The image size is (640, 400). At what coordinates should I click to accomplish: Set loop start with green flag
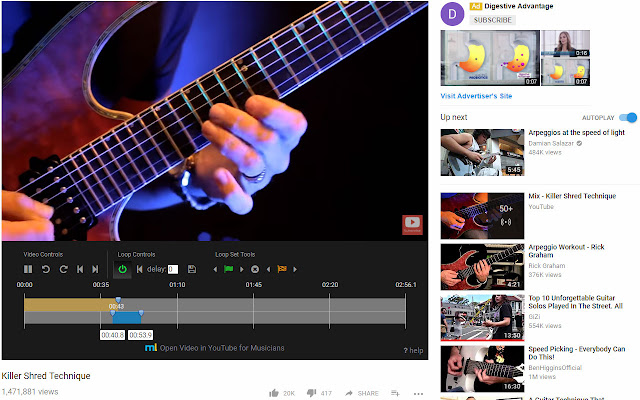pos(229,269)
